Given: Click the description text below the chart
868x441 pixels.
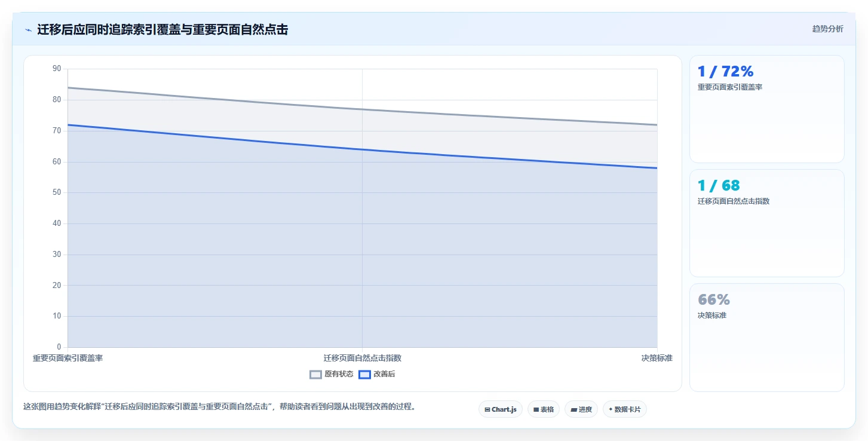Looking at the screenshot, I should (219, 406).
